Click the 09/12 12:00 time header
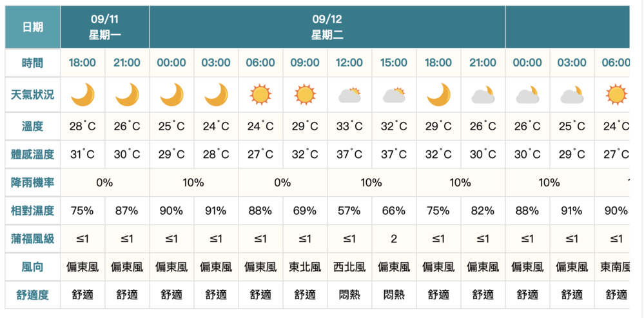The height and width of the screenshot is (318, 644). (x=349, y=63)
